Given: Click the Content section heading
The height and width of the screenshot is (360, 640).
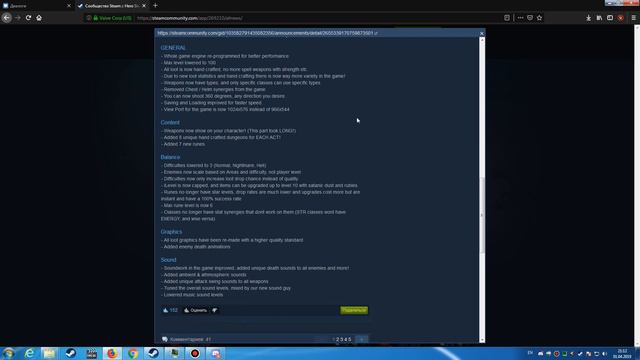Looking at the screenshot, I should click(x=170, y=122).
